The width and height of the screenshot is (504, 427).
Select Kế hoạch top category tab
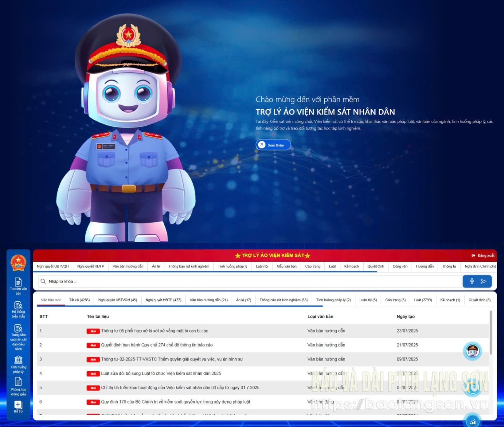351,266
